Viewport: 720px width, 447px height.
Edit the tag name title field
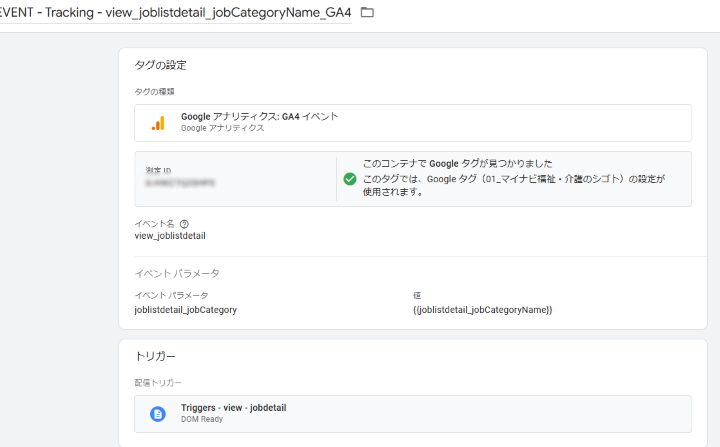176,12
